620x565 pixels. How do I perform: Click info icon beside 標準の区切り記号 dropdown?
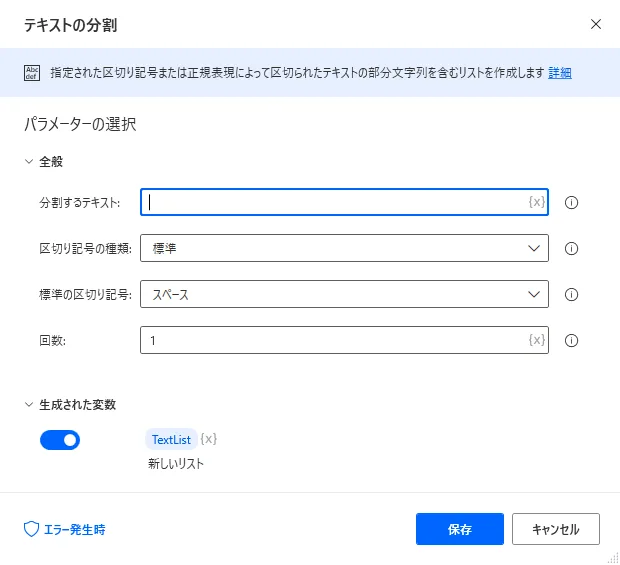[573, 294]
